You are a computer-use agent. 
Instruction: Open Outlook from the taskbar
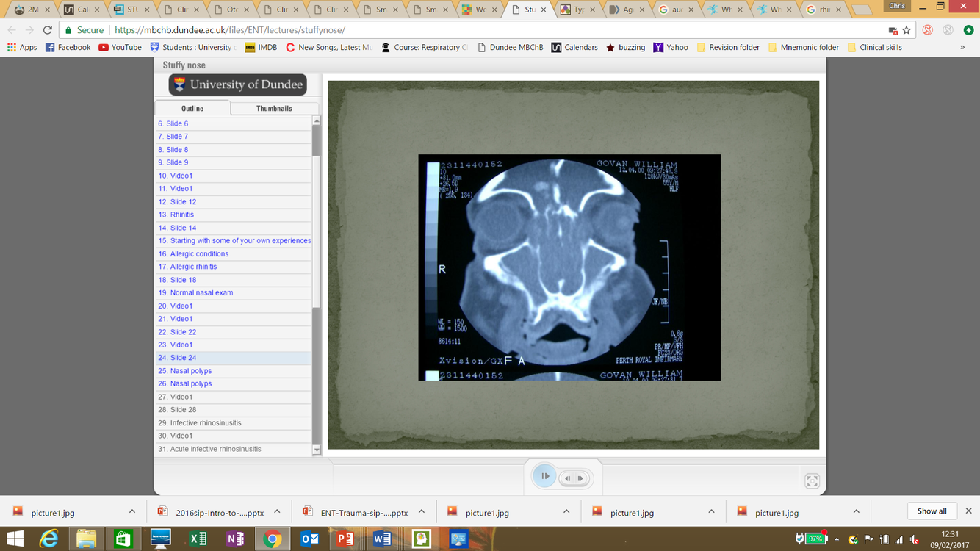click(x=309, y=539)
